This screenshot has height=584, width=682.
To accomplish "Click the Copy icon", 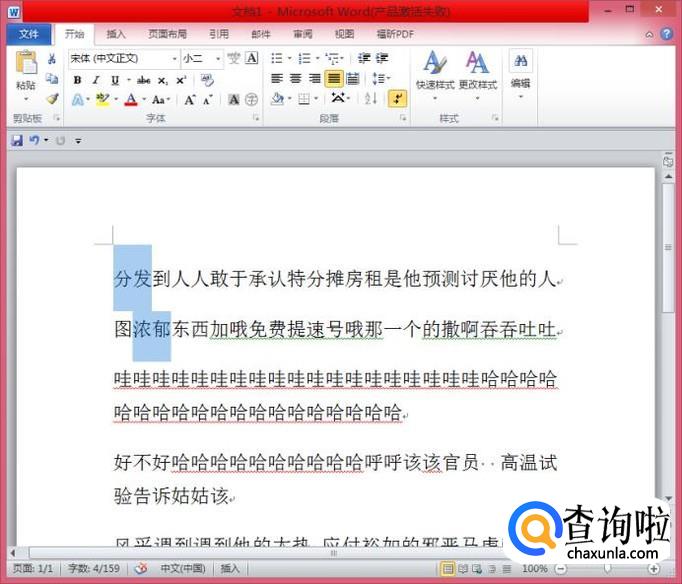I will (x=52, y=78).
